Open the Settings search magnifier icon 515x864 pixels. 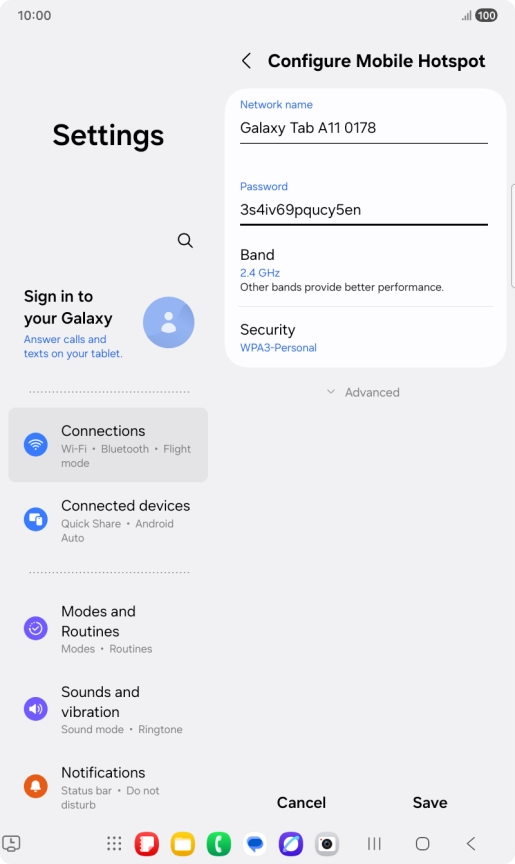[x=185, y=240]
